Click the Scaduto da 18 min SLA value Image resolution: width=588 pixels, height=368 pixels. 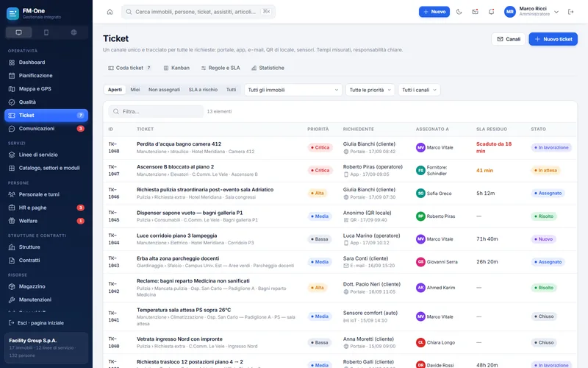pyautogui.click(x=494, y=148)
